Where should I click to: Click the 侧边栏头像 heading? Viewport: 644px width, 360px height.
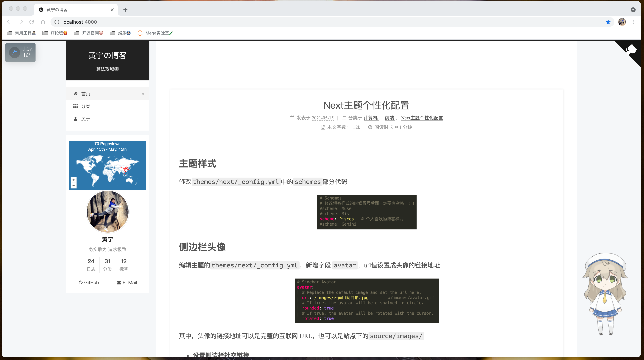click(202, 247)
